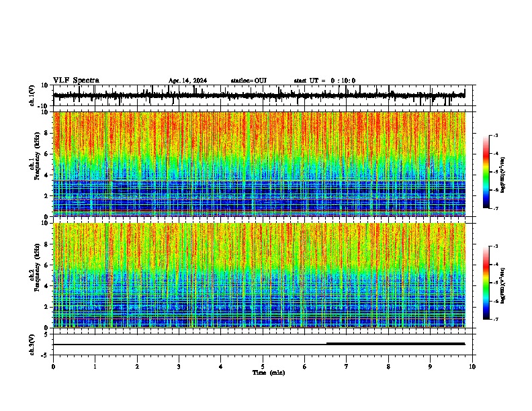
Task: Click the "-3" value on ch.1 color bar
Action: 495,136
